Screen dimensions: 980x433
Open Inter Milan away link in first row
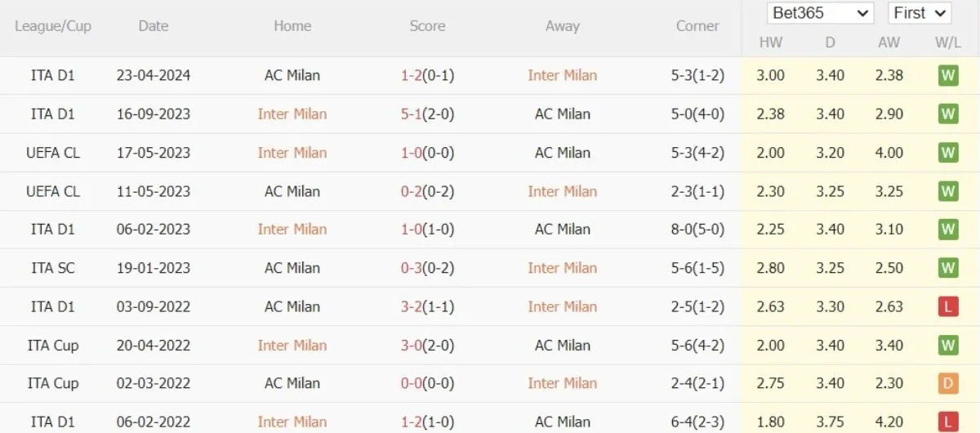tap(562, 76)
